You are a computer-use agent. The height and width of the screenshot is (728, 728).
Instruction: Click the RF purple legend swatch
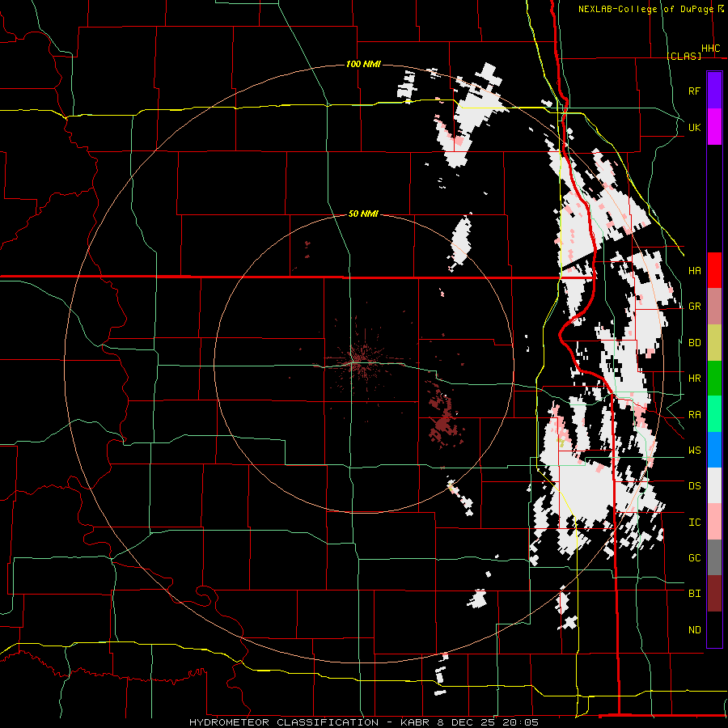(714, 91)
